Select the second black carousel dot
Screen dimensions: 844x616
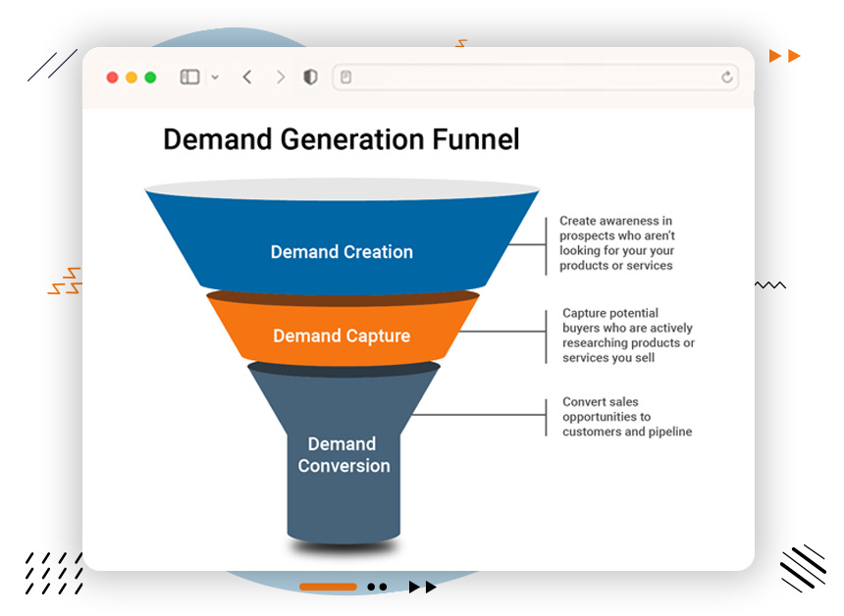pyautogui.click(x=385, y=587)
